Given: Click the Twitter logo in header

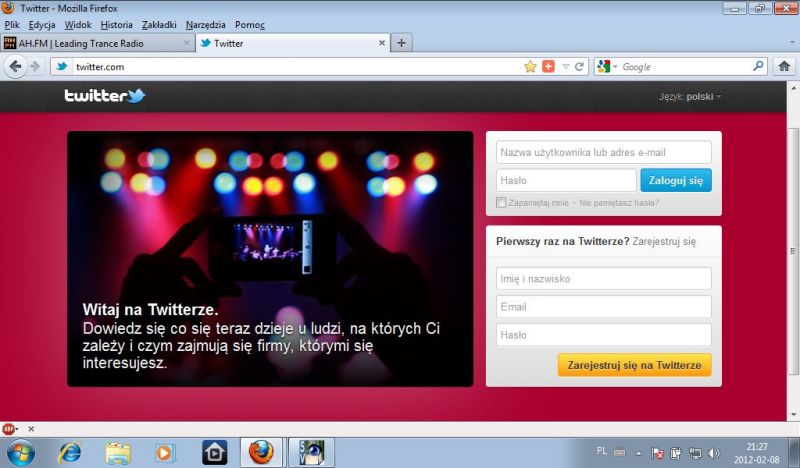Looking at the screenshot, I should 105,95.
